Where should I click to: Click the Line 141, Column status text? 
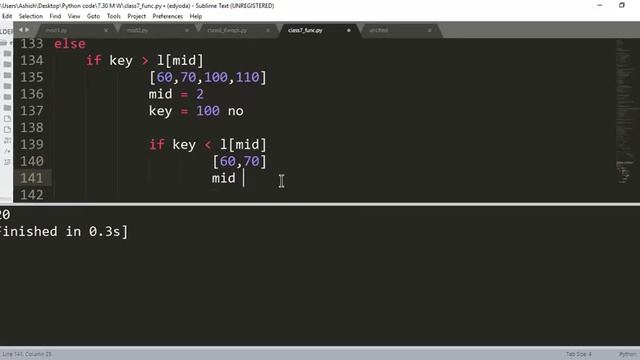(27, 354)
